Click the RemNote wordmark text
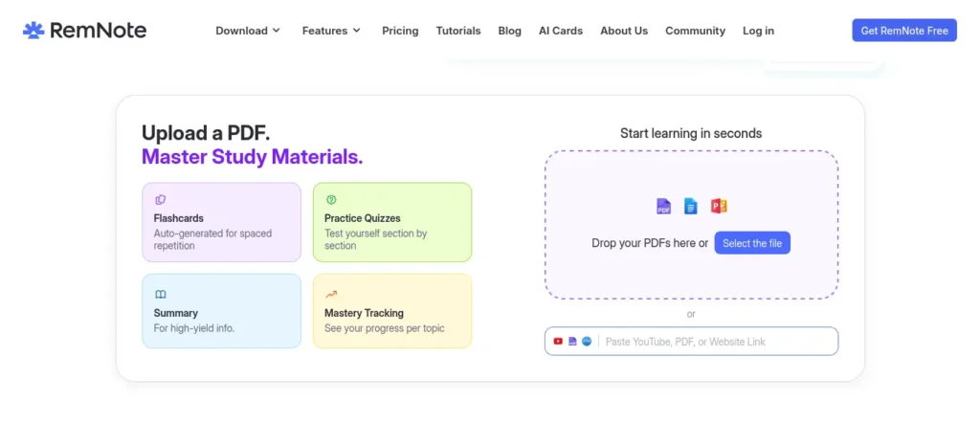This screenshot has height=446, width=980. (99, 30)
